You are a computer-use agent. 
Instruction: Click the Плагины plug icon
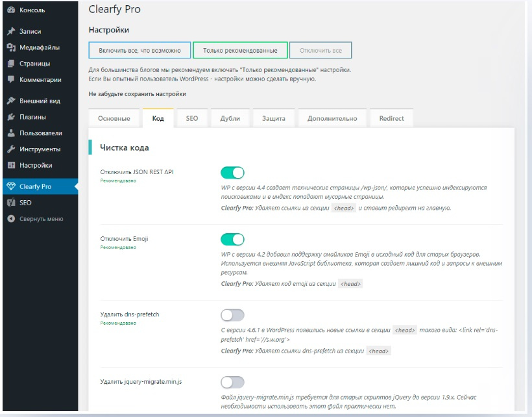tap(11, 118)
